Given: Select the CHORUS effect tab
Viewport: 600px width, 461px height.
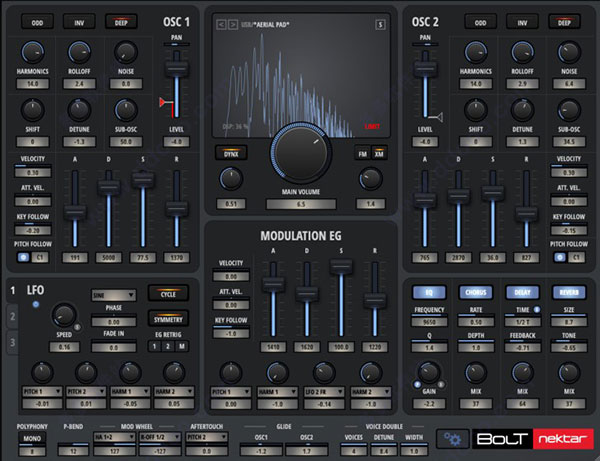Looking at the screenshot, I should tap(476, 293).
